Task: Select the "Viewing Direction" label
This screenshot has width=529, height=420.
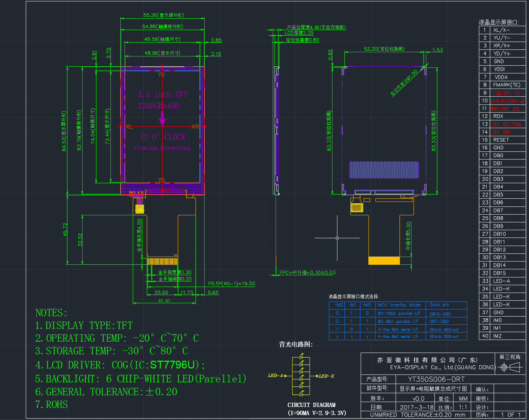Action: (162, 148)
